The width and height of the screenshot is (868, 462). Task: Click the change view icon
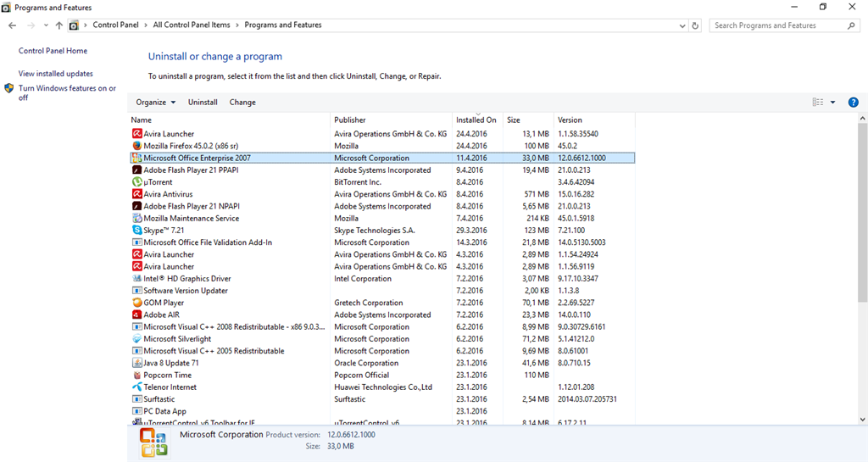[x=818, y=103]
